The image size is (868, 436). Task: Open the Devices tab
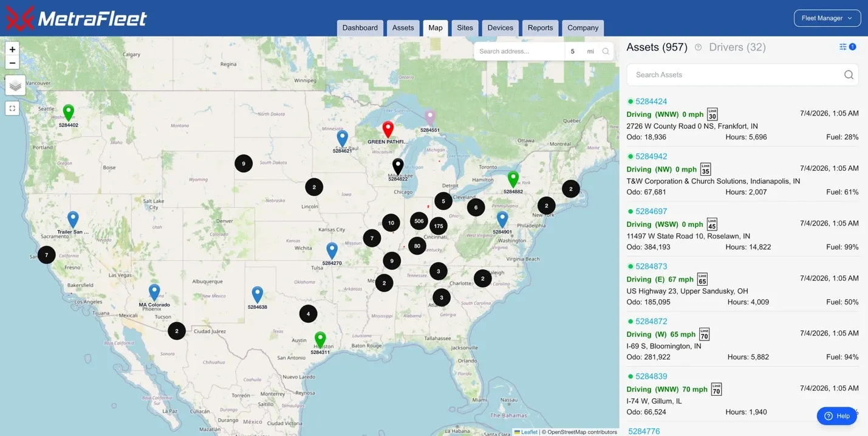point(501,28)
